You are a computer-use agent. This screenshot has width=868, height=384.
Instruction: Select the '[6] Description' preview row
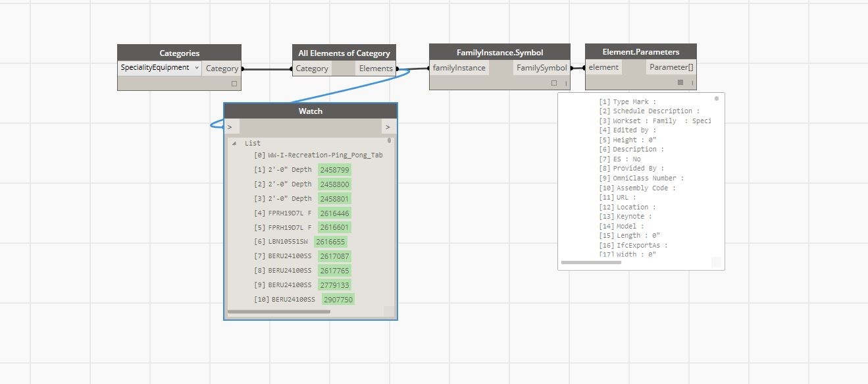632,150
